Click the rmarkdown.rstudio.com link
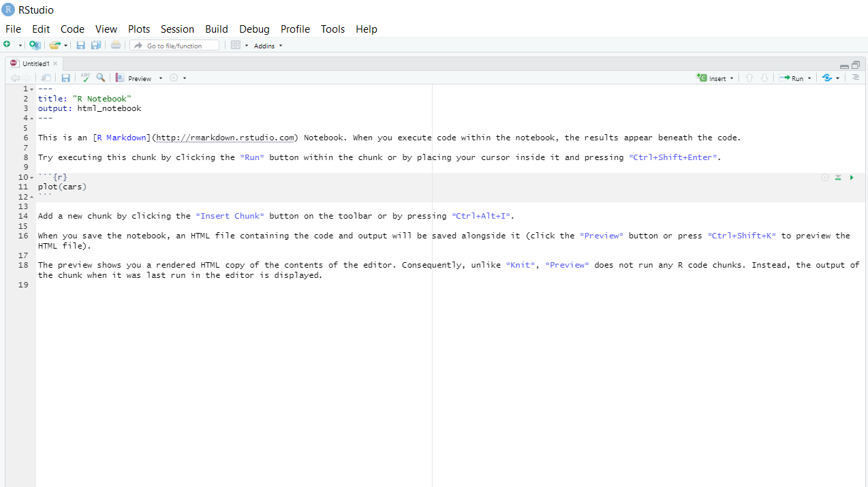Screen dimensions: 868x487 226,138
